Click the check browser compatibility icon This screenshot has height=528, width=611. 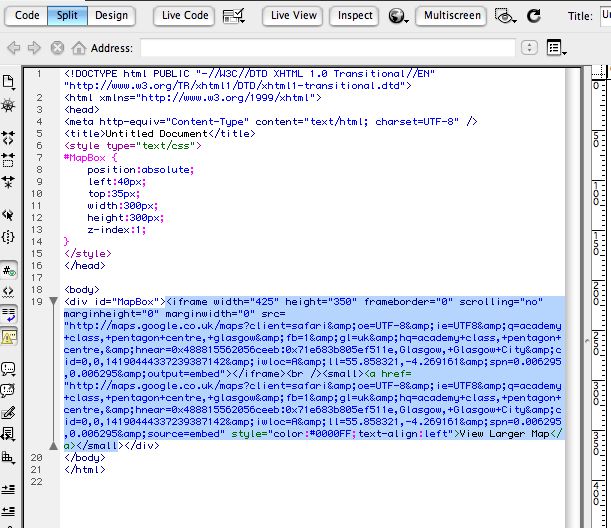235,16
